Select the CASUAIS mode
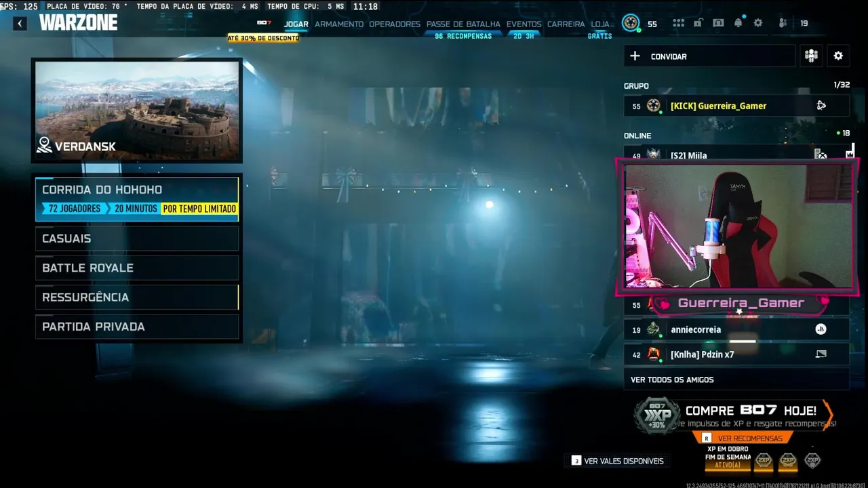Viewport: 868px width, 488px height. tap(137, 239)
